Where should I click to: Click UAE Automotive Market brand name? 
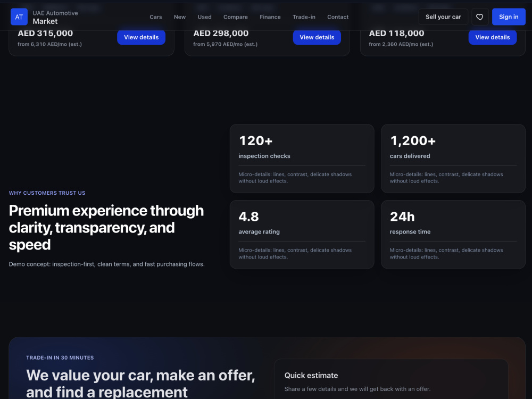click(55, 18)
